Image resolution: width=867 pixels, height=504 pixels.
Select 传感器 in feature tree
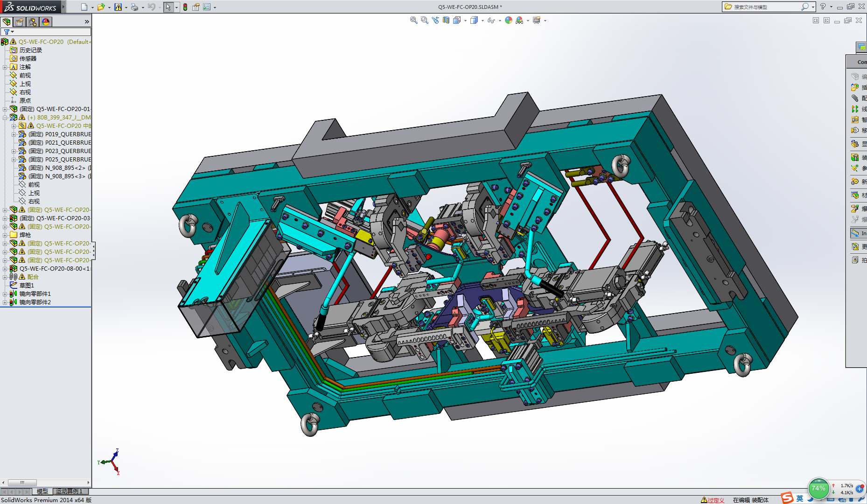[x=28, y=59]
